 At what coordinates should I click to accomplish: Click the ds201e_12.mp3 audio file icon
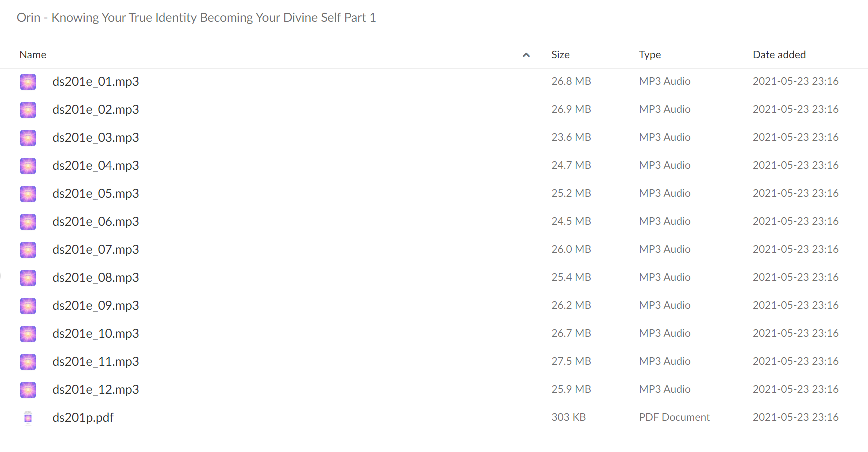[x=28, y=390]
